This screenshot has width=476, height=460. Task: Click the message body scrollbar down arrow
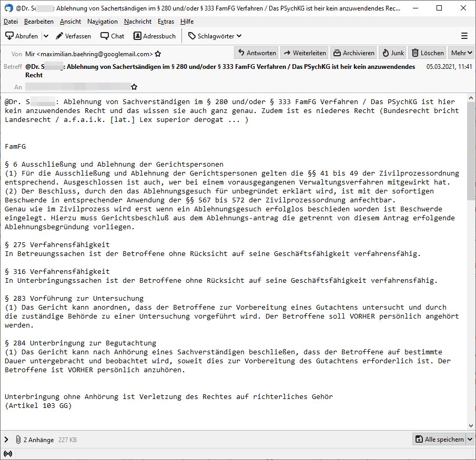pos(471,425)
